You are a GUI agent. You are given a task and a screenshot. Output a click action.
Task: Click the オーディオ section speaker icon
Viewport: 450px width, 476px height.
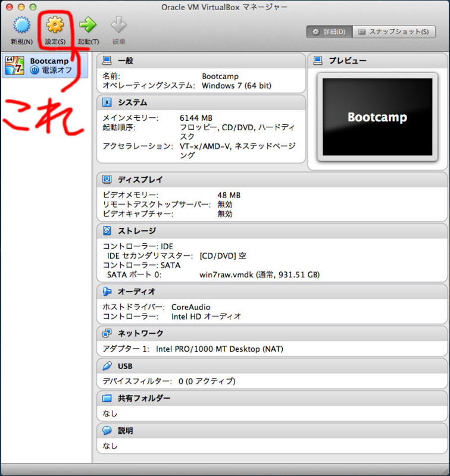coord(107,292)
